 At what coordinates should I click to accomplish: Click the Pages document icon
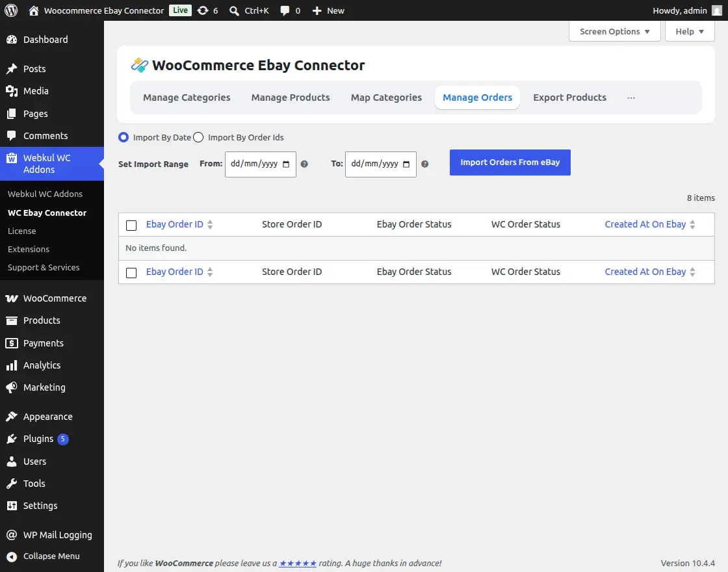tap(12, 114)
